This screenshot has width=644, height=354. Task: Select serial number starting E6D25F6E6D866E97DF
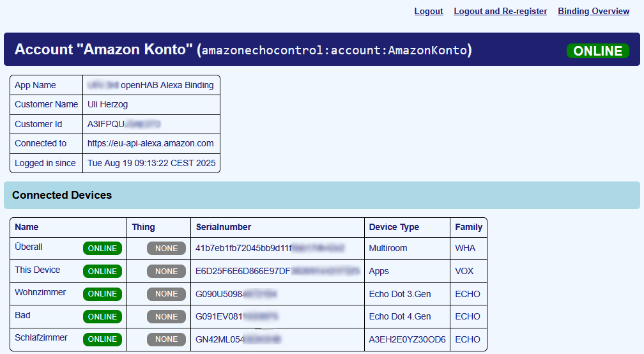pos(278,271)
